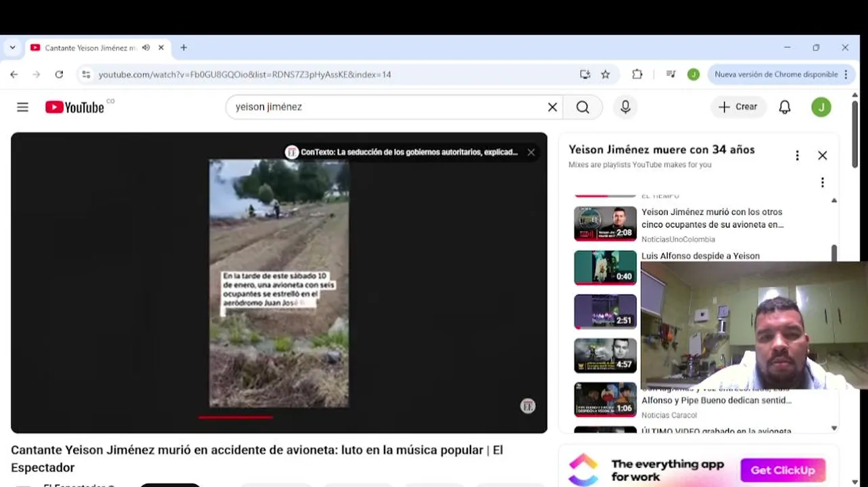Click the magnifier search button

(x=583, y=107)
